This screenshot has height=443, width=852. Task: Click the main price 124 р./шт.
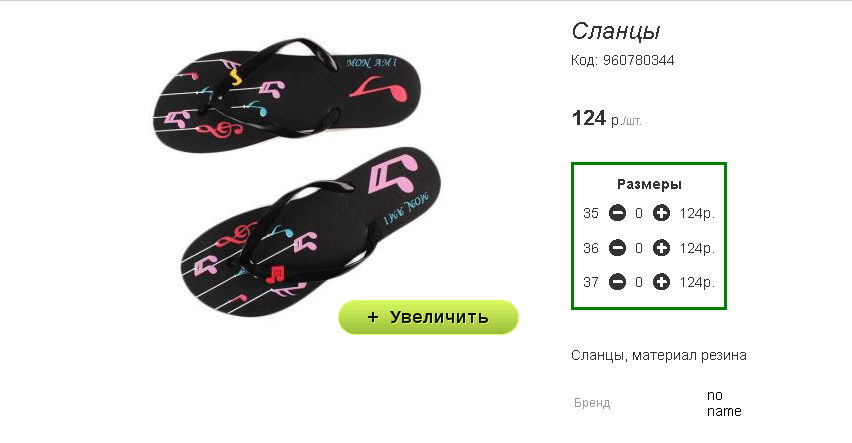point(606,118)
